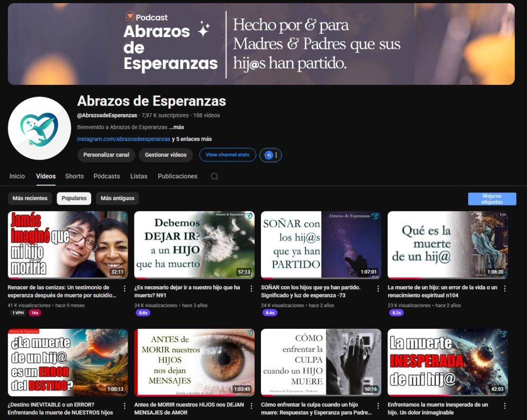Open options menu for 'Enfrentamos la muerte inesperada' video
The height and width of the screenshot is (420, 527).
pos(505,406)
